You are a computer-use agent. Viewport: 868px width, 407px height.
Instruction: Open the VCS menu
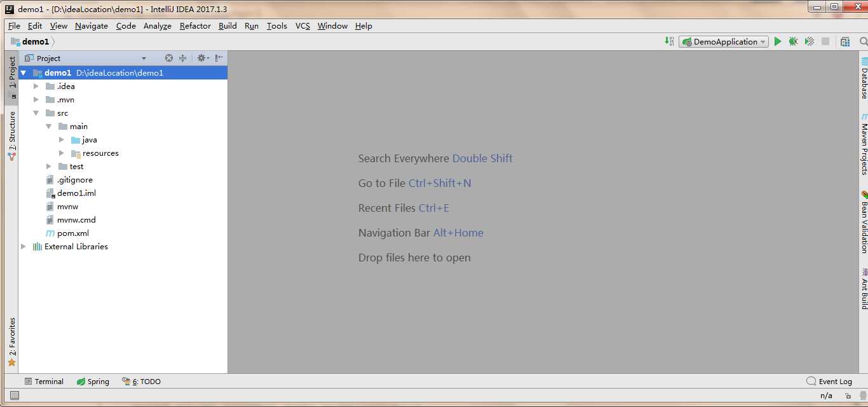(x=302, y=26)
